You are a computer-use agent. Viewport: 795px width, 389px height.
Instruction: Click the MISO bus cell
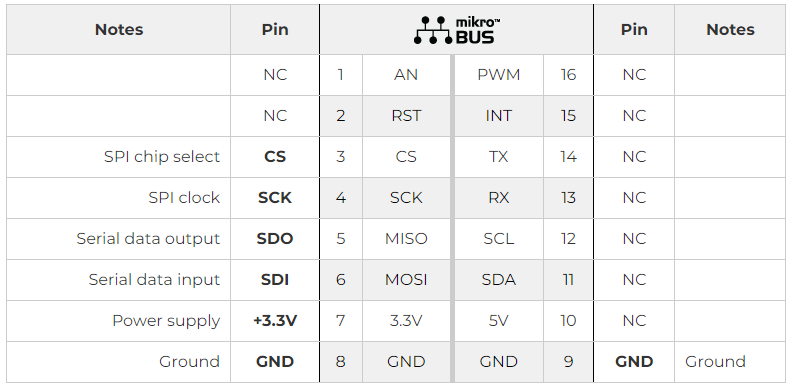[x=406, y=239]
